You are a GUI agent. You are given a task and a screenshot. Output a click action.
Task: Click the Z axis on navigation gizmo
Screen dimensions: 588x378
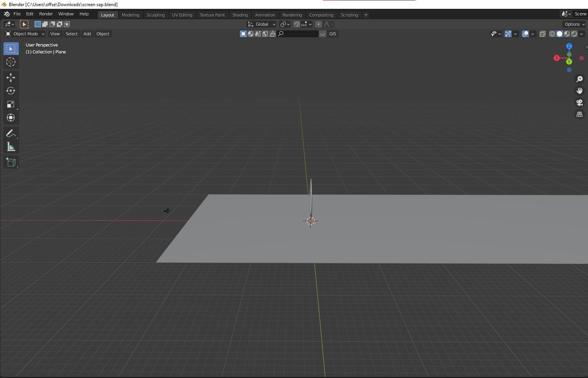coord(569,46)
